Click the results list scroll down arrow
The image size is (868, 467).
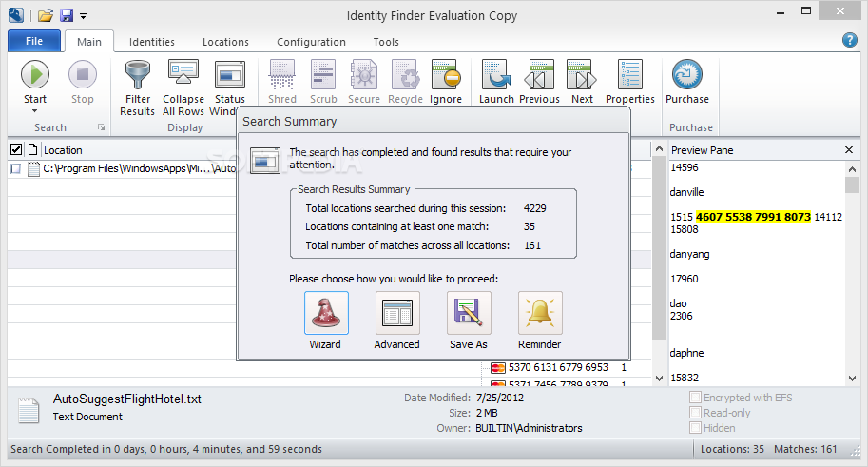[x=659, y=379]
